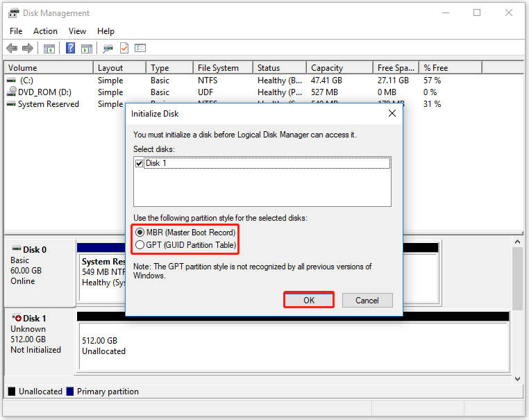Click the Disk 1 not-initialized red icon

pos(17,317)
